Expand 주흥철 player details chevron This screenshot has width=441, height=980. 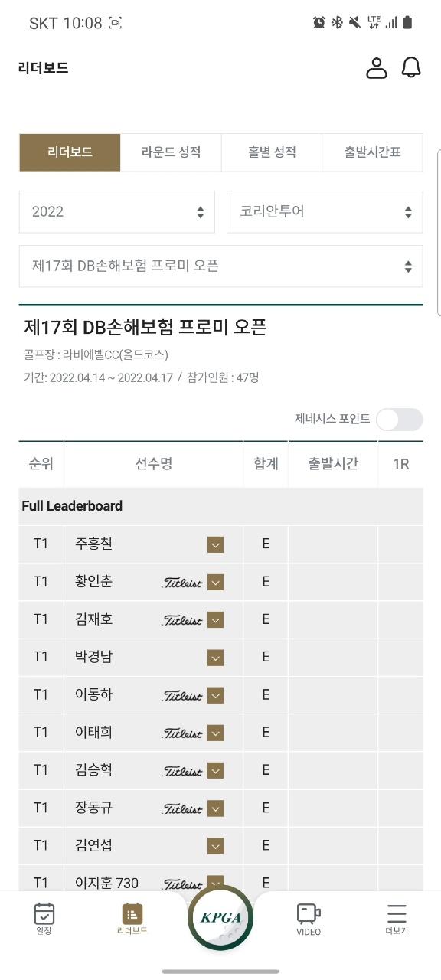[x=215, y=544]
